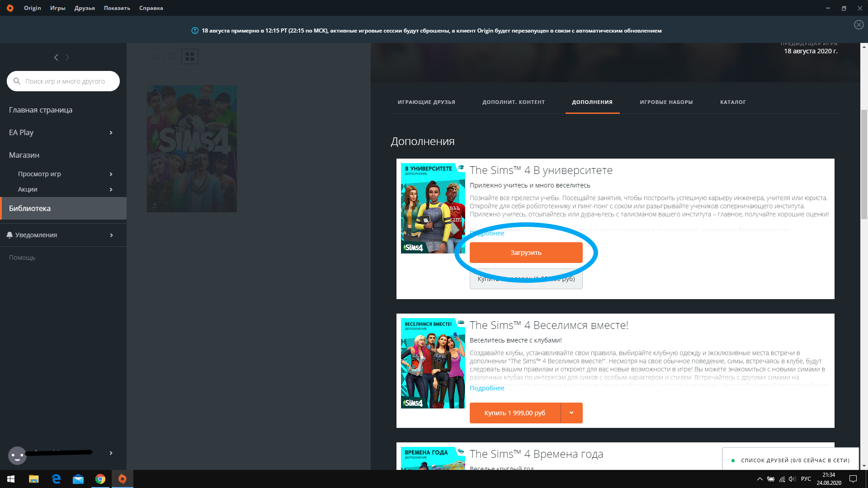Switch to Игровые наборы tab

click(666, 102)
